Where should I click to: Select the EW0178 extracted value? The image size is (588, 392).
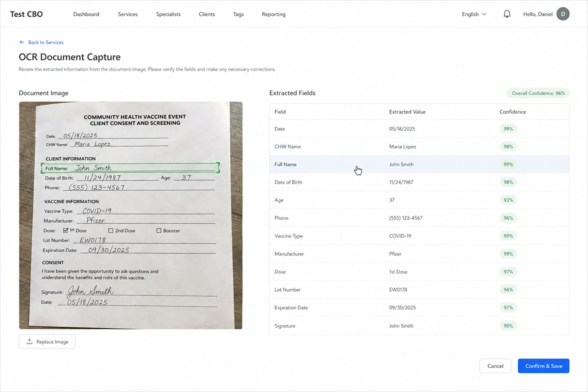(x=398, y=290)
